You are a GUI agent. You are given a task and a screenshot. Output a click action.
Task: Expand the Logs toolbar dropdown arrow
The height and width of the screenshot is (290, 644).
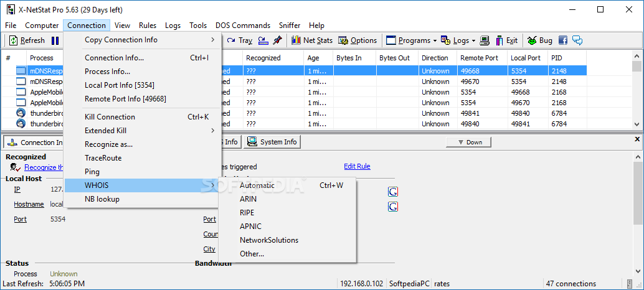tap(473, 40)
